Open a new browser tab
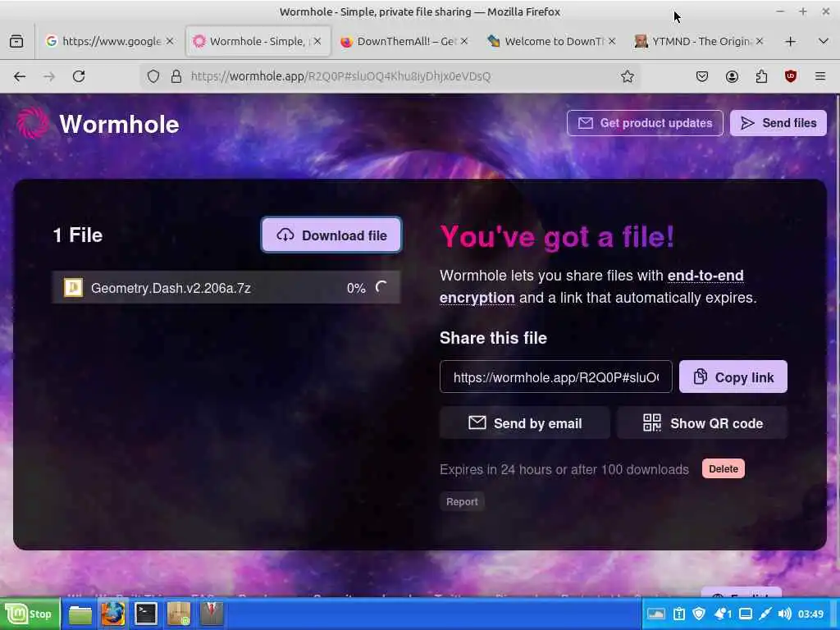Screen dimensions: 840x630 790,41
